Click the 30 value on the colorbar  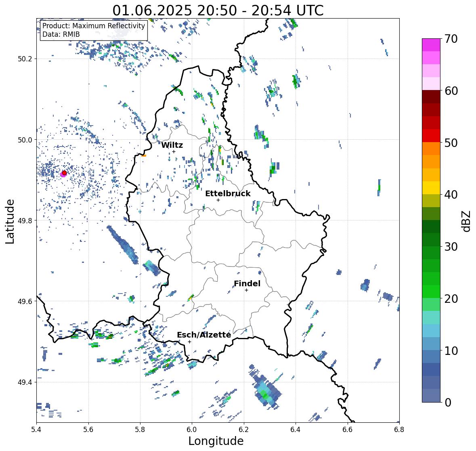click(451, 247)
